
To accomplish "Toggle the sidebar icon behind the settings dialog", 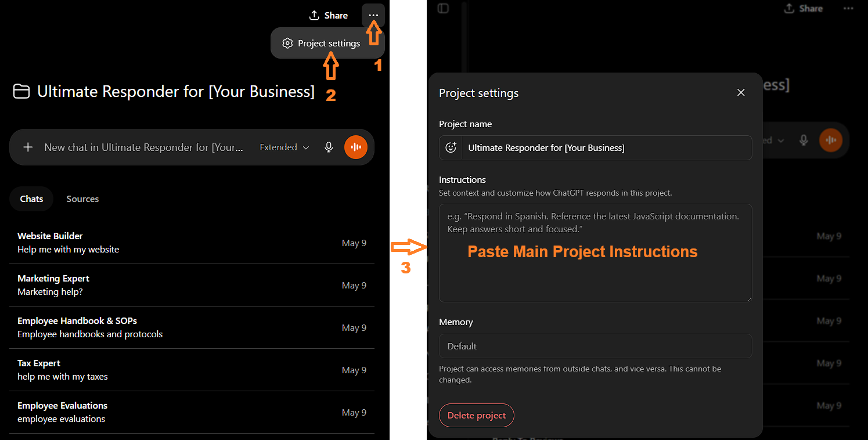I will click(443, 9).
